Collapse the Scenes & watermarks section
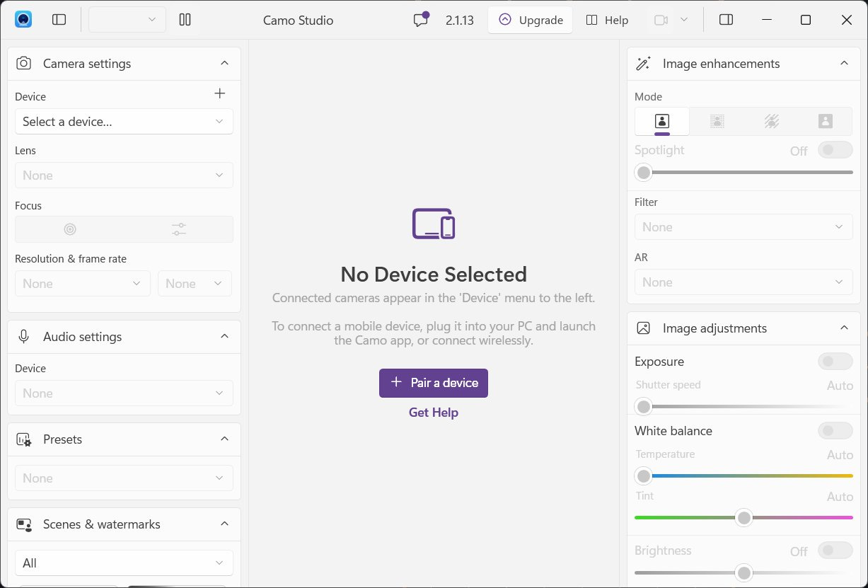The height and width of the screenshot is (588, 868). click(225, 524)
